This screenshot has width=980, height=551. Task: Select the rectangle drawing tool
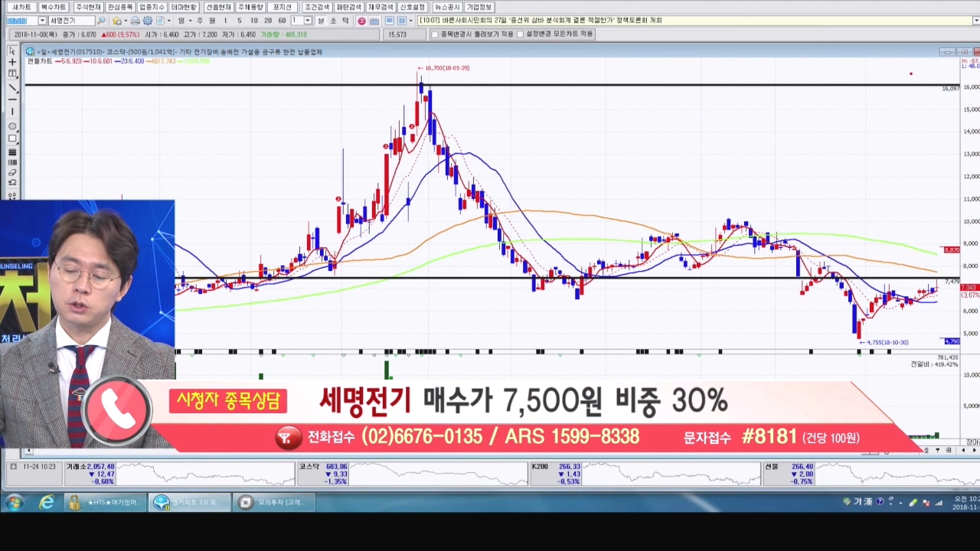click(x=12, y=139)
